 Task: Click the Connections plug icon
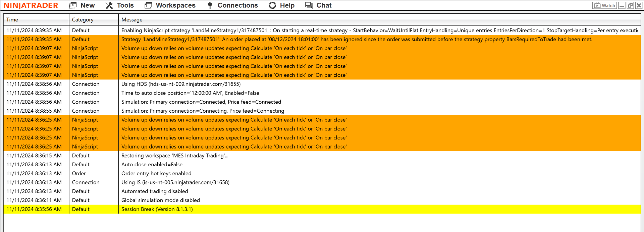(210, 5)
